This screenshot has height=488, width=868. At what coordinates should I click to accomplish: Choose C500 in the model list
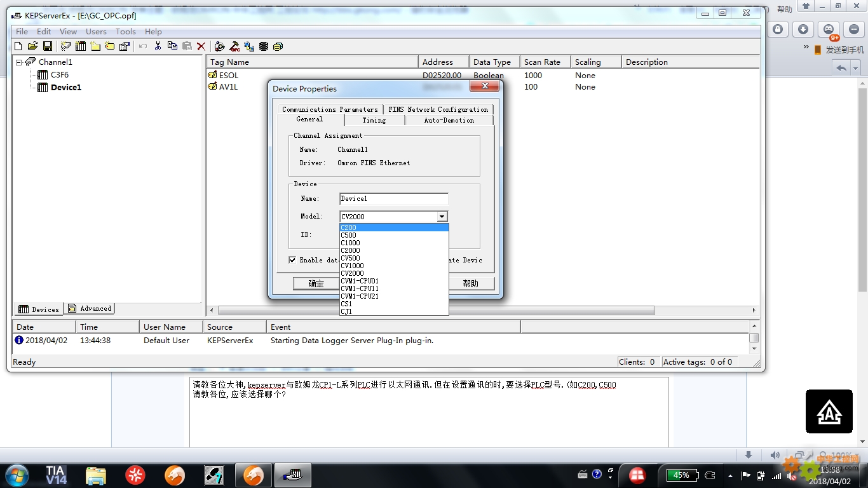pyautogui.click(x=394, y=235)
